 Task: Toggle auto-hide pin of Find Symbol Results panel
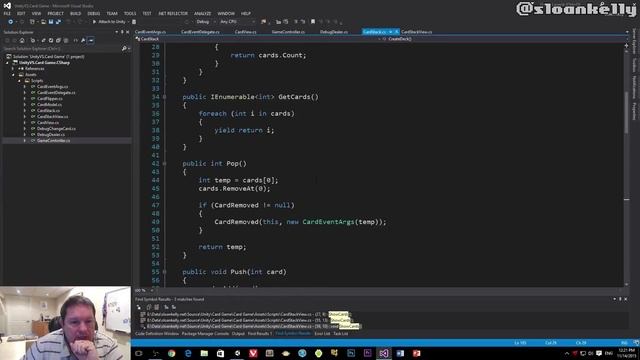pos(620,299)
